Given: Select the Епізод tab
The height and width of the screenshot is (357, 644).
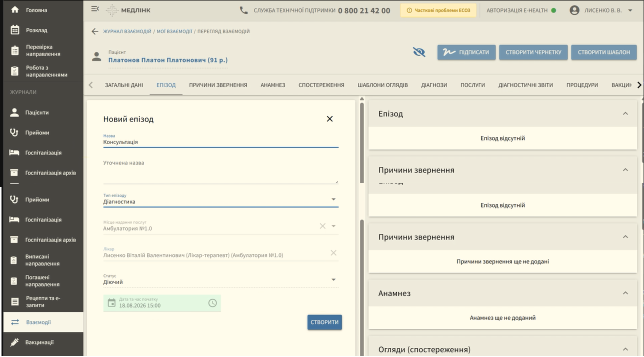Looking at the screenshot, I should pyautogui.click(x=166, y=85).
